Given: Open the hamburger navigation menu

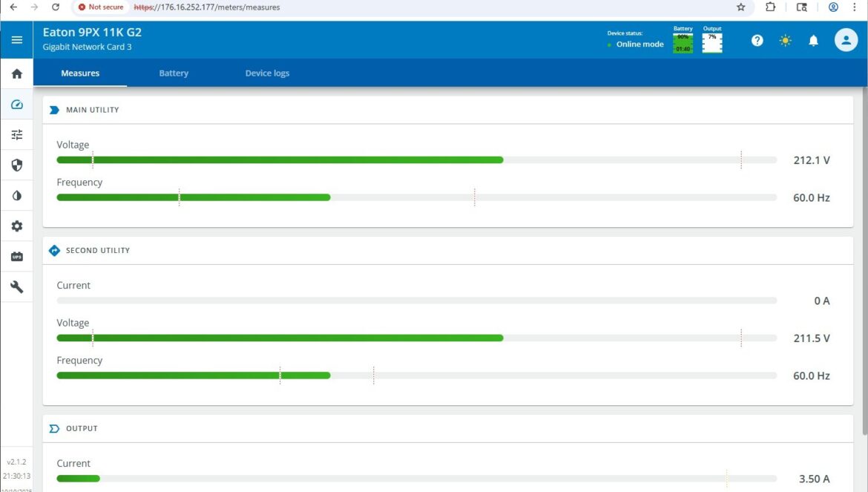Looking at the screenshot, I should click(16, 40).
